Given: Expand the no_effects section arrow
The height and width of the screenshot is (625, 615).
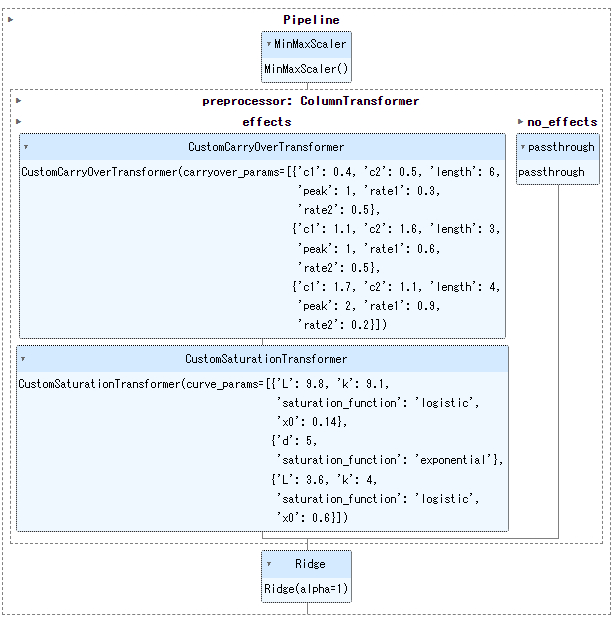Looking at the screenshot, I should [x=520, y=122].
